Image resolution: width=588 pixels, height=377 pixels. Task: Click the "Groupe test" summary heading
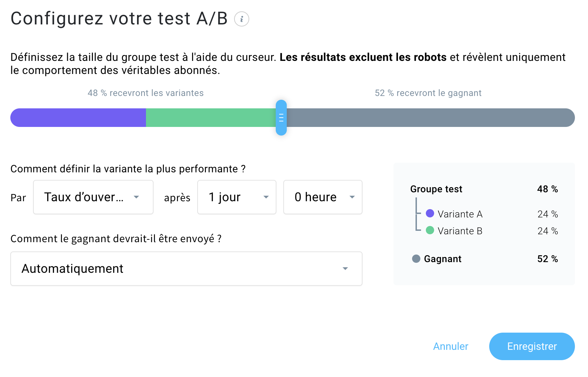[x=436, y=189]
